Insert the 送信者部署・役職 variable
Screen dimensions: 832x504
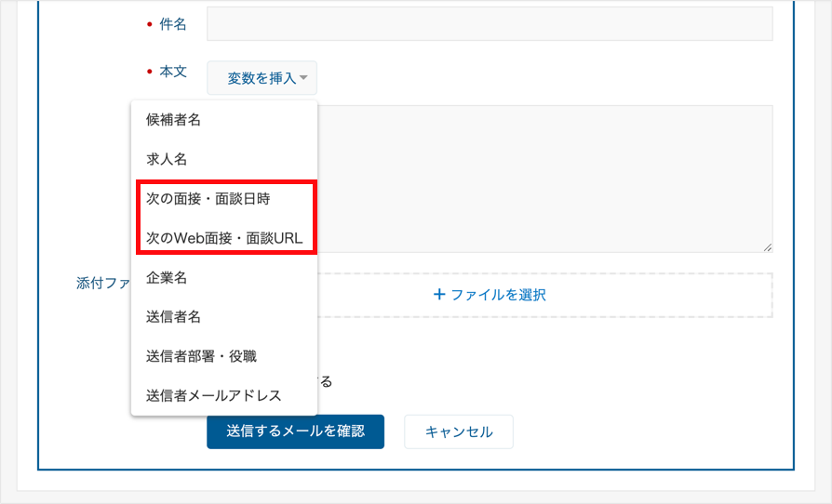click(224, 356)
